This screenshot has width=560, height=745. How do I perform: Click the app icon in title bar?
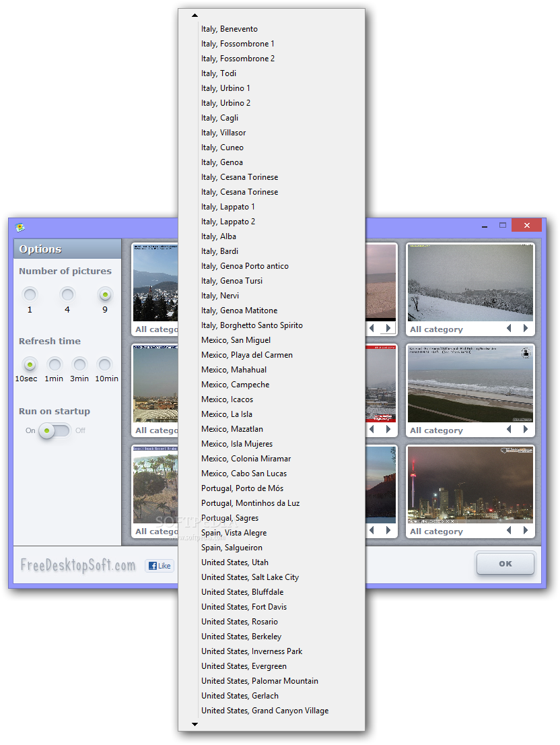(20, 228)
